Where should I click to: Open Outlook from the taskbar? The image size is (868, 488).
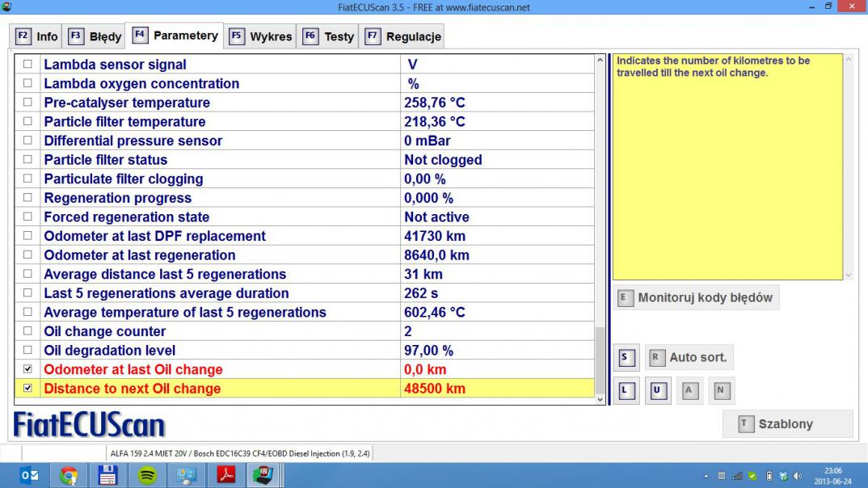(29, 475)
